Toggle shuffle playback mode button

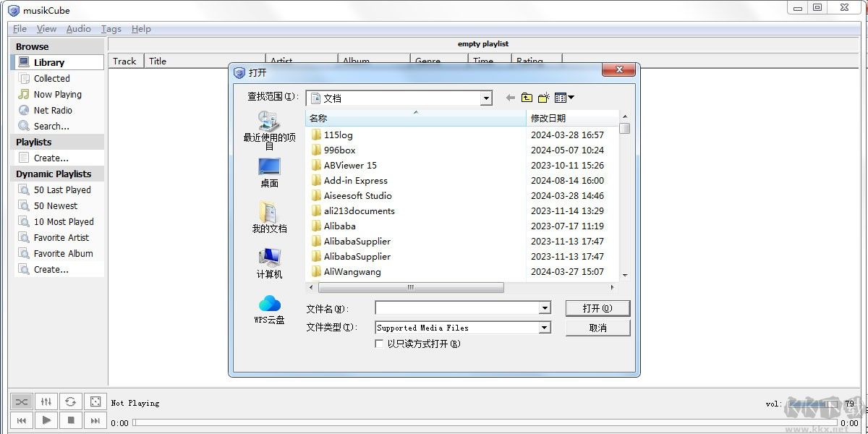(x=22, y=401)
